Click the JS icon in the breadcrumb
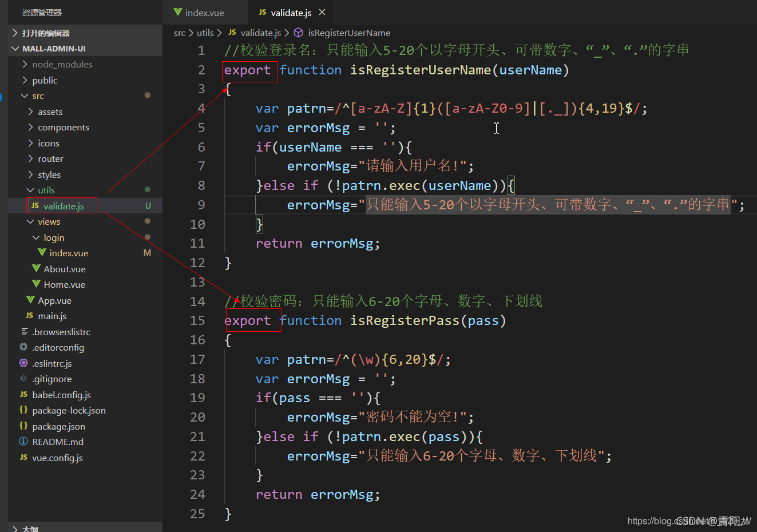Image resolution: width=757 pixels, height=532 pixels. pyautogui.click(x=232, y=33)
